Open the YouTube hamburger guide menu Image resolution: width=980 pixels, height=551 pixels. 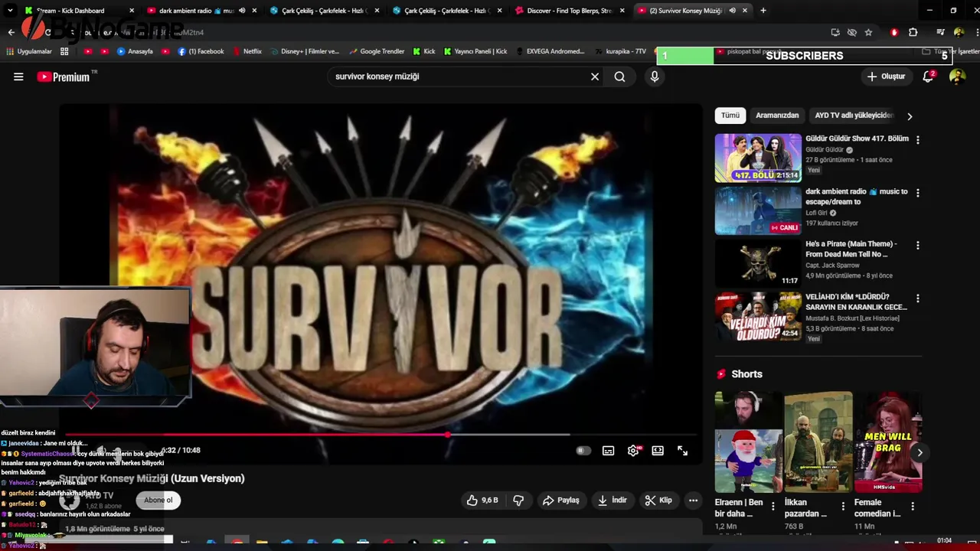[18, 77]
